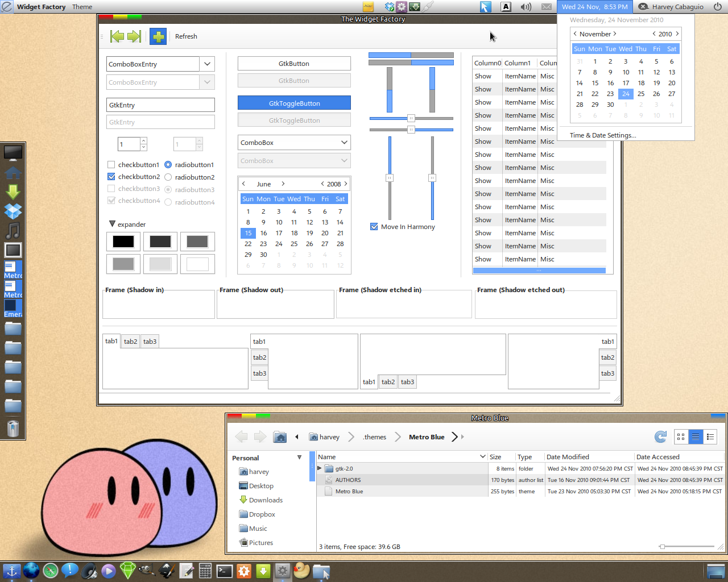Launch the green gem Emerald icon in taskbar

click(x=128, y=571)
